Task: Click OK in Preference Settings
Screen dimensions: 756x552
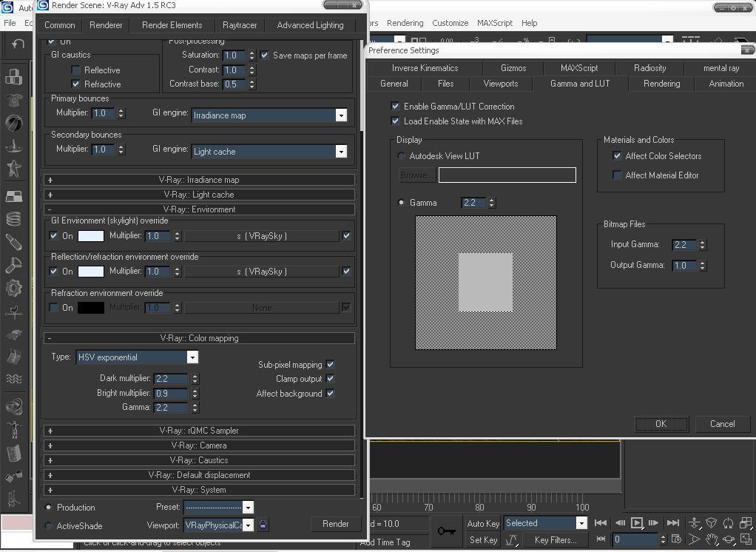Action: [661, 424]
